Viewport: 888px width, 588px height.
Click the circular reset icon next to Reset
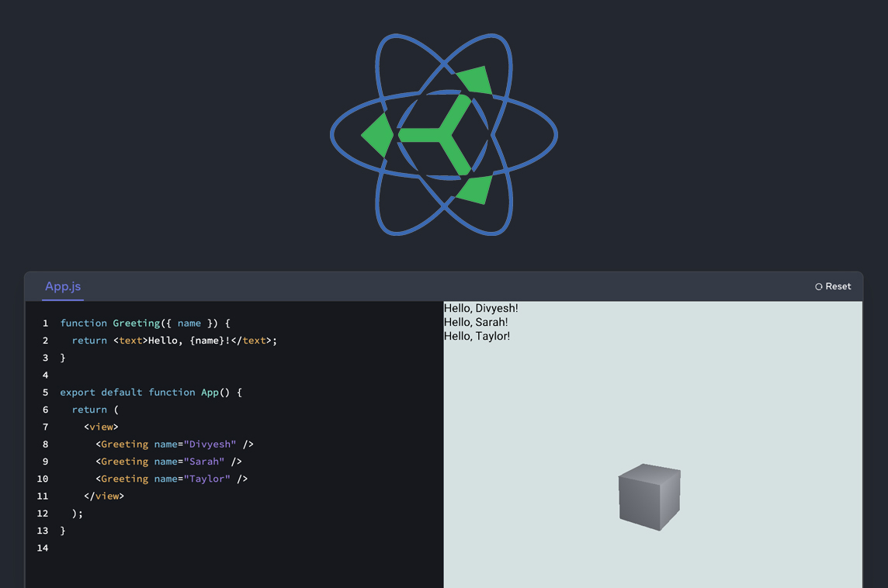(x=818, y=287)
